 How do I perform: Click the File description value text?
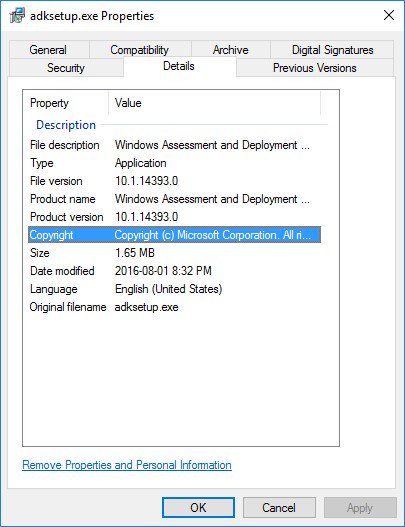pyautogui.click(x=212, y=145)
